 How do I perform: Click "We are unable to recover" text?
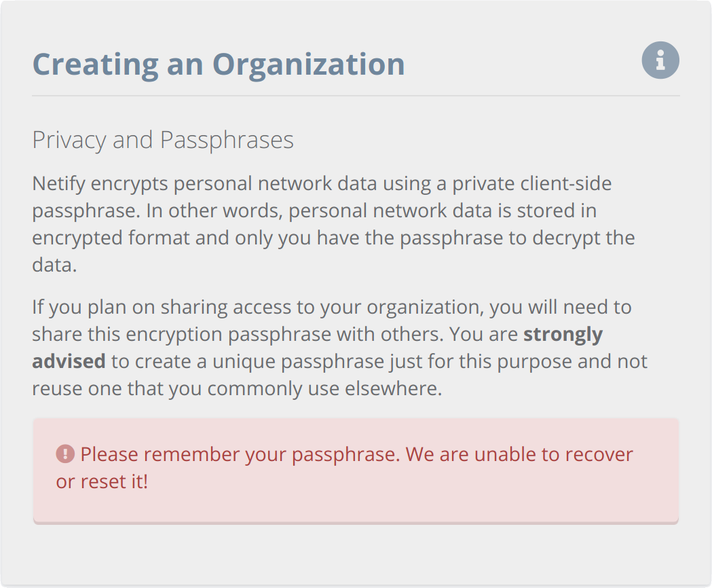[519, 454]
